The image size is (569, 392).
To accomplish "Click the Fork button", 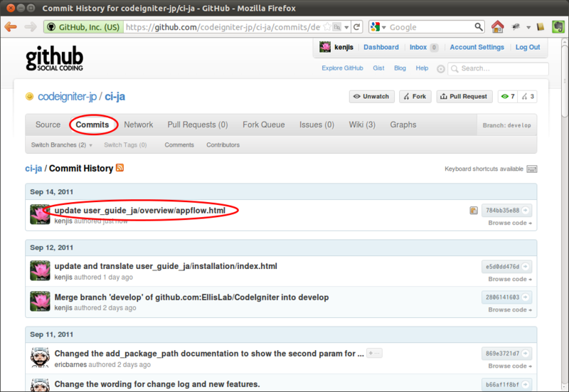I will 415,97.
